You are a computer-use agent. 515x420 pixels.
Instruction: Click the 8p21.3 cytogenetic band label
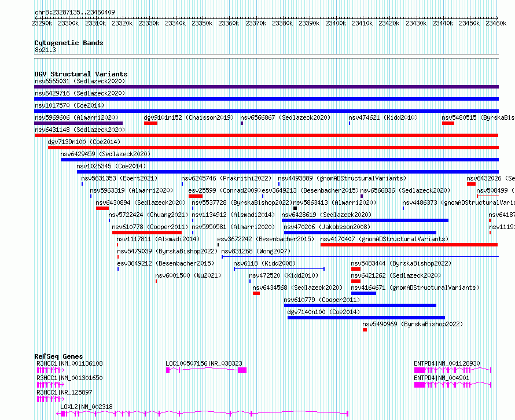coord(45,50)
